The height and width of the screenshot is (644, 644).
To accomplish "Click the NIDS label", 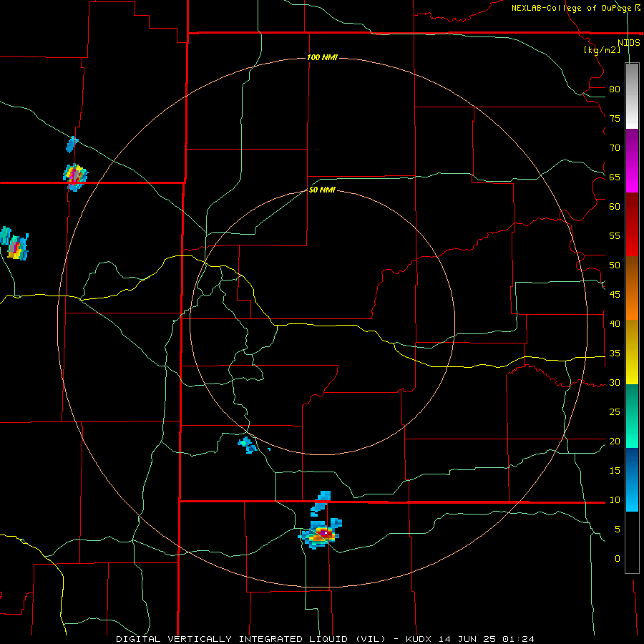I will pos(629,43).
